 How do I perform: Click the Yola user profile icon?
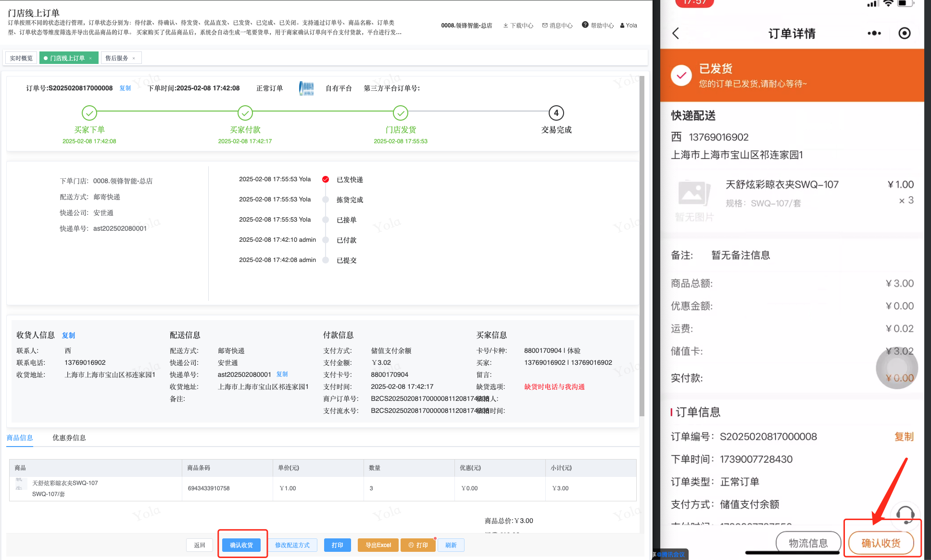click(622, 25)
